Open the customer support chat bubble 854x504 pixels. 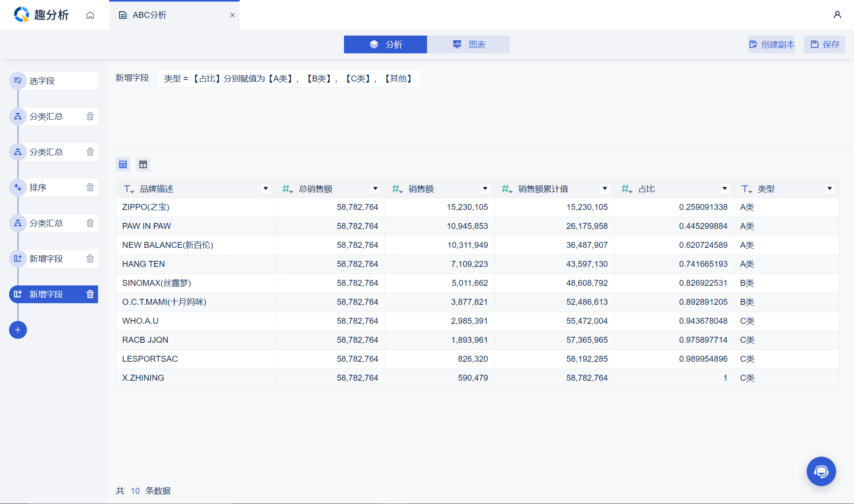821,471
